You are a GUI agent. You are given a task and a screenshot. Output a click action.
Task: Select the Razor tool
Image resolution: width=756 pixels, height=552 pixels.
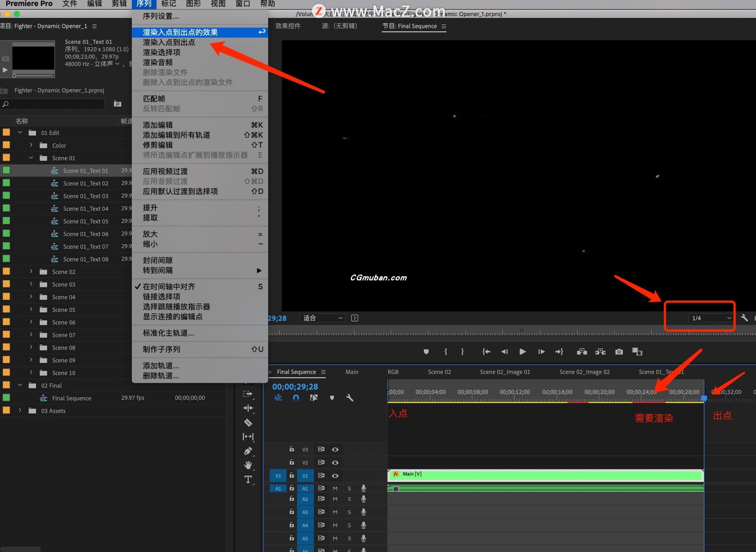point(248,423)
